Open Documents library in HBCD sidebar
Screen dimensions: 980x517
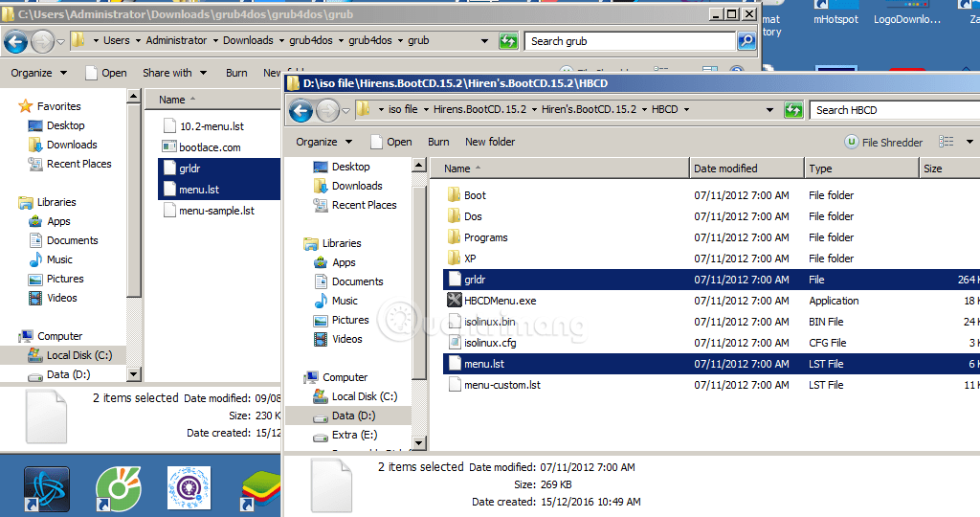[348, 281]
